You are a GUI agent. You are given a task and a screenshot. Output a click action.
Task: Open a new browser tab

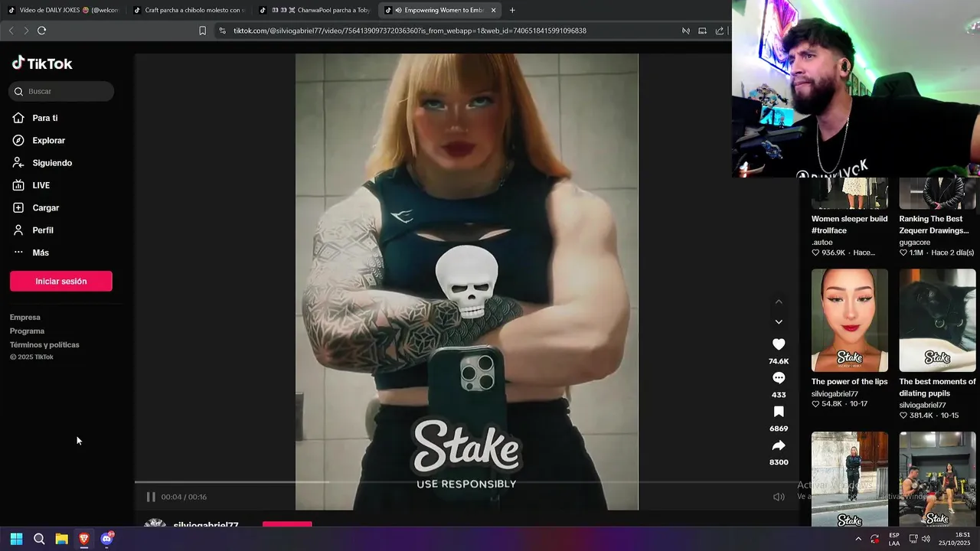click(512, 11)
